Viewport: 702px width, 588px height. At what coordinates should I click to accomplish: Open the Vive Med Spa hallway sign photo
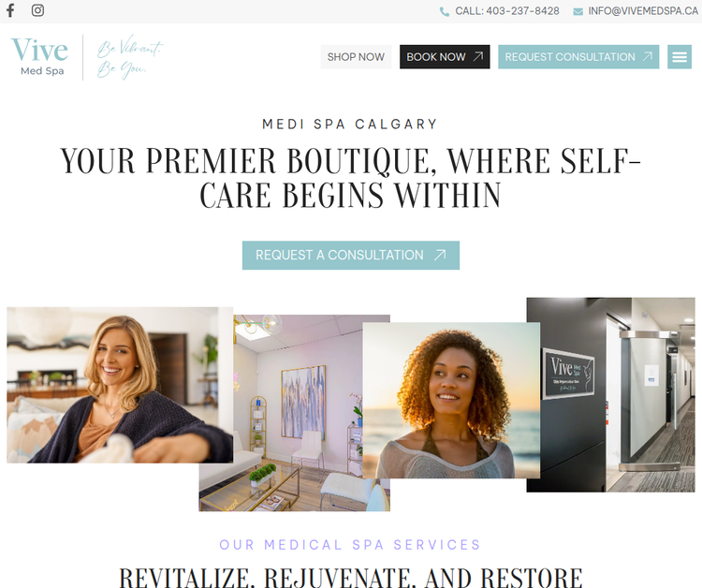pos(610,394)
